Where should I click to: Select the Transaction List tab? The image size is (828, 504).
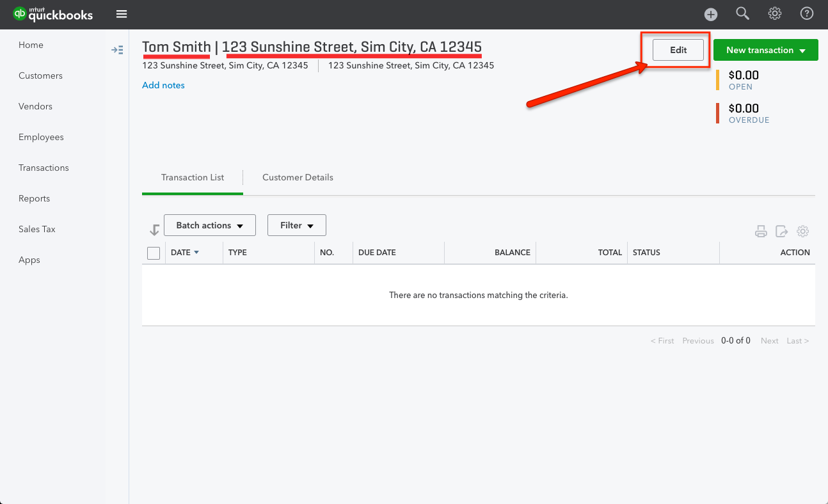pyautogui.click(x=192, y=177)
